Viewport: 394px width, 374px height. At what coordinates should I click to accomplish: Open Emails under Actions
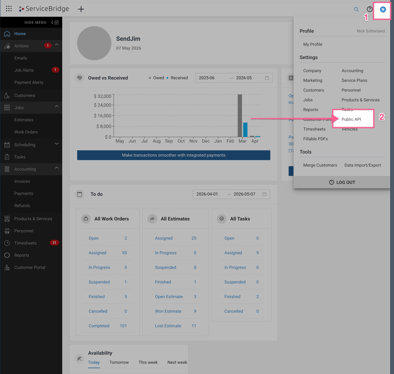pyautogui.click(x=20, y=58)
